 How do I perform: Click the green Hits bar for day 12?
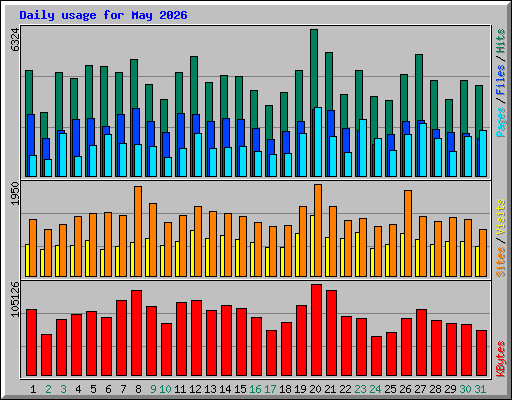[194, 85]
